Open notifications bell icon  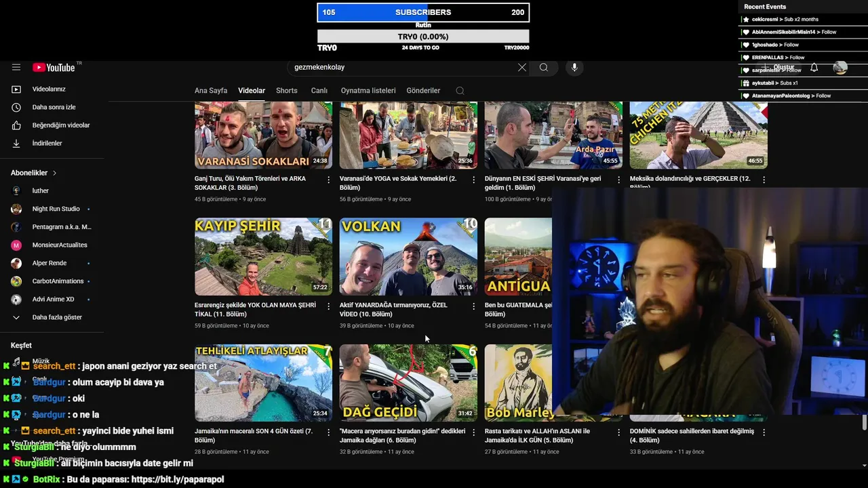[814, 67]
